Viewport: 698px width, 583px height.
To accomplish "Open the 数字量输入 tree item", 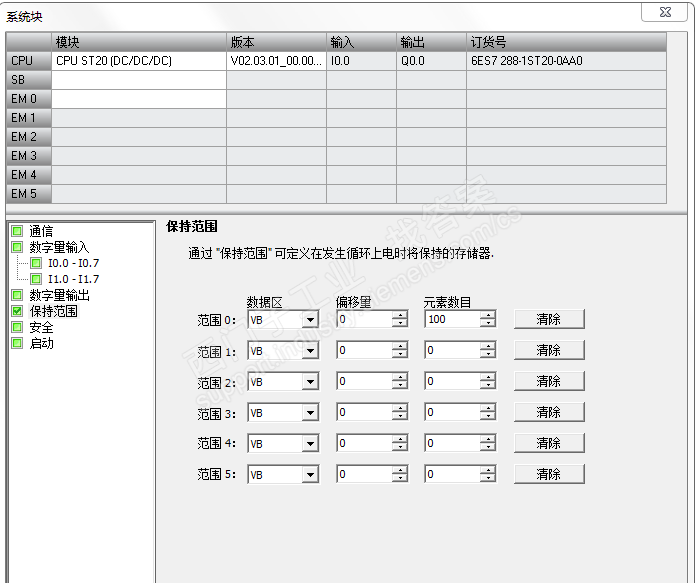I will pyautogui.click(x=59, y=247).
